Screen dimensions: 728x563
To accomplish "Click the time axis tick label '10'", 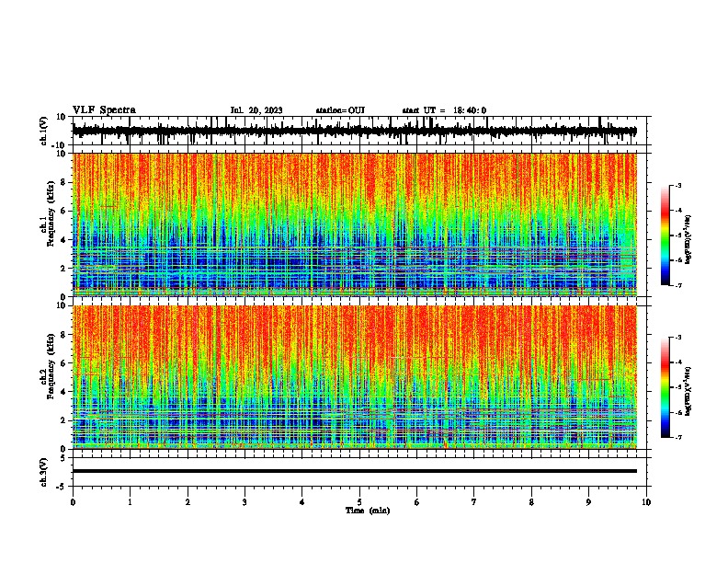I will 646,502.
